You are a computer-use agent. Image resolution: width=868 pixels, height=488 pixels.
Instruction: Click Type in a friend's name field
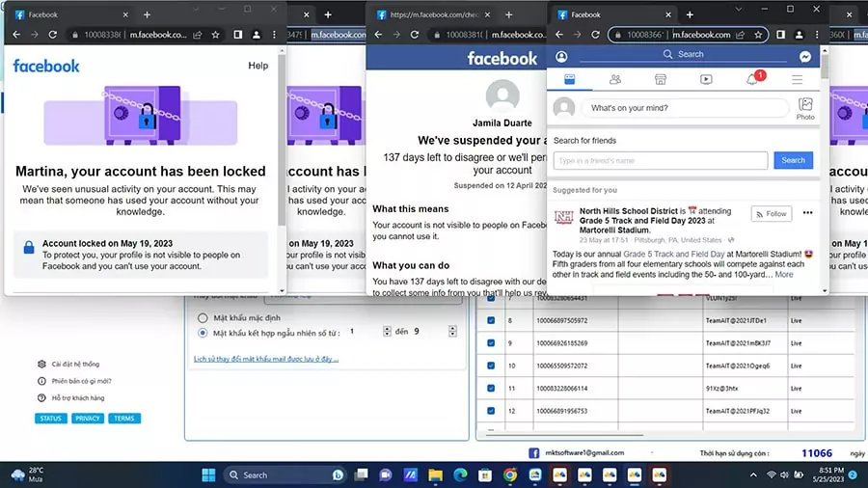tap(661, 160)
